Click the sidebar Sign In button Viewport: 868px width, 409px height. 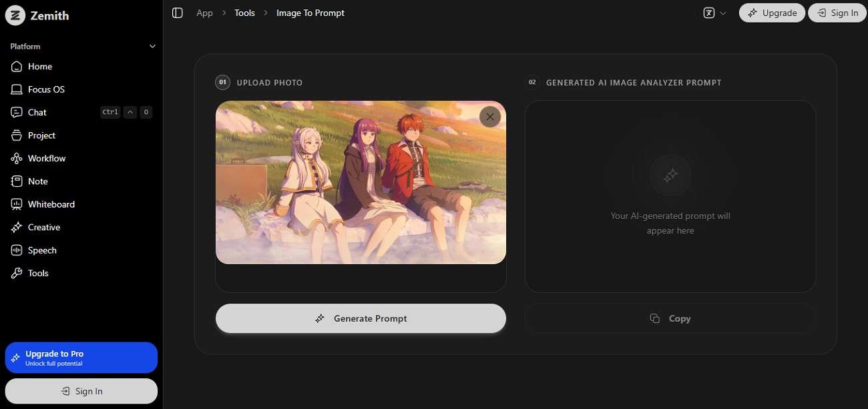81,391
